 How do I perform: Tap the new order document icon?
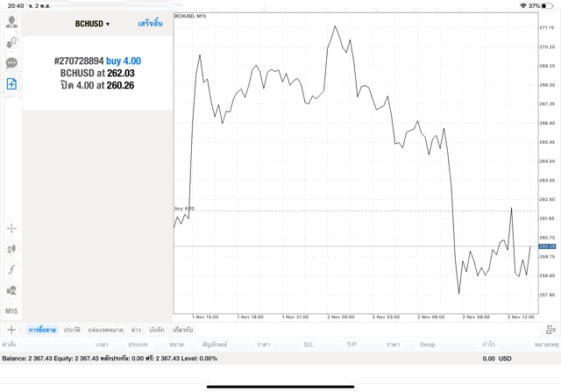click(x=11, y=84)
